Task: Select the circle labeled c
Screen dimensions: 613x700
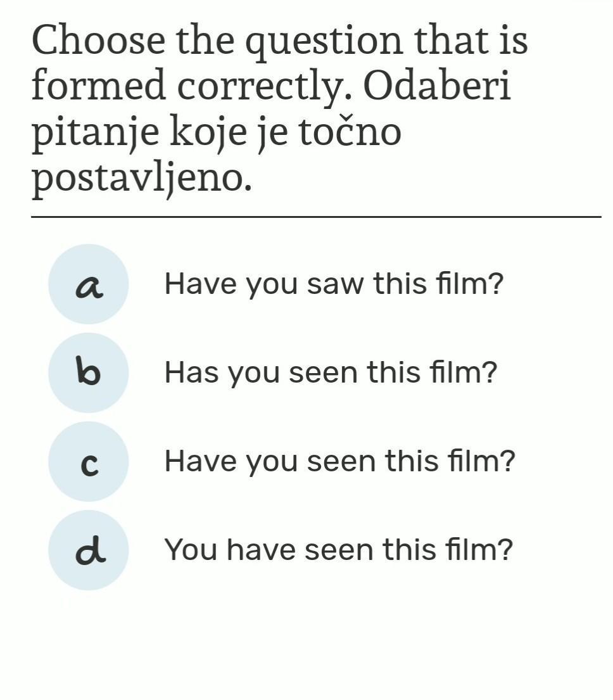Action: pos(88,462)
